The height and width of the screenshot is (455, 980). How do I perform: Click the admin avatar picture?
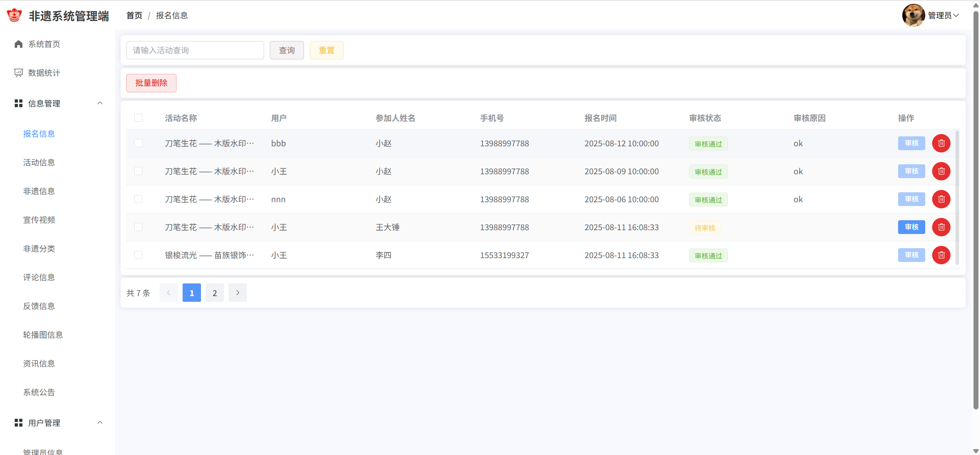point(913,15)
